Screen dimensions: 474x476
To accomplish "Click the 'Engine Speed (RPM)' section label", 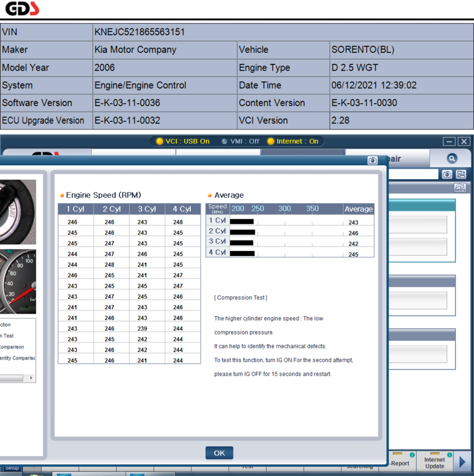I will (x=103, y=195).
